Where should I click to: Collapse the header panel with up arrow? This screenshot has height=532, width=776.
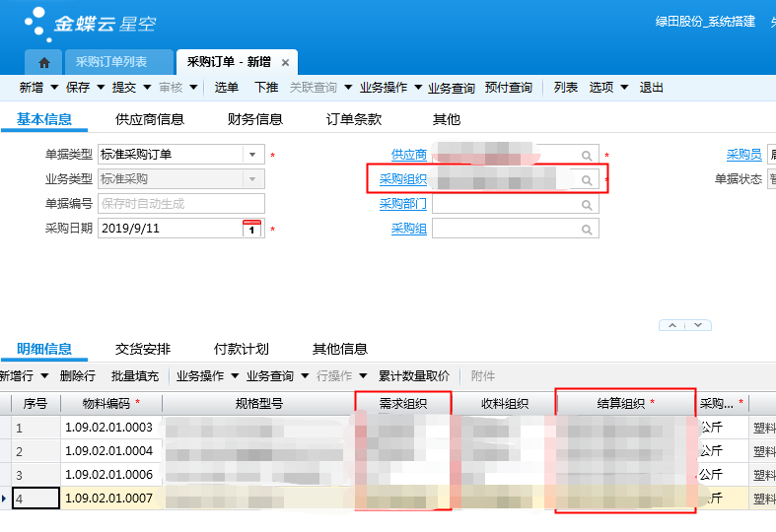coord(672,325)
